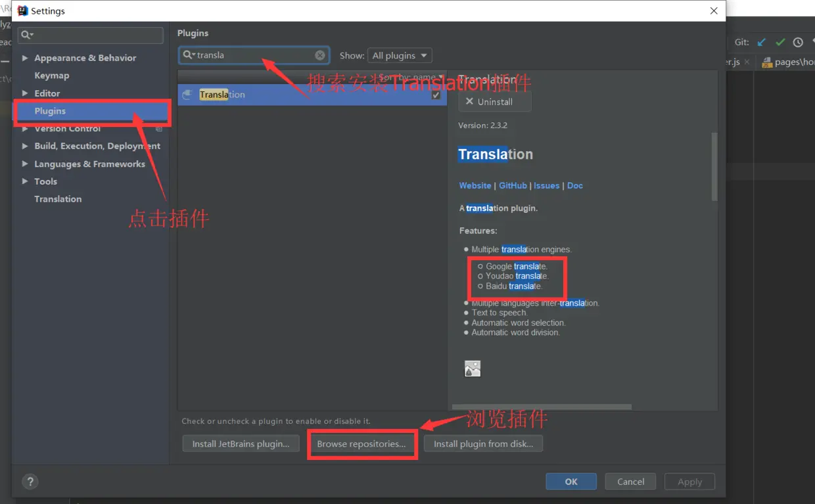Click Install plugin from disk button
Screen dimensions: 815x504
tap(483, 444)
